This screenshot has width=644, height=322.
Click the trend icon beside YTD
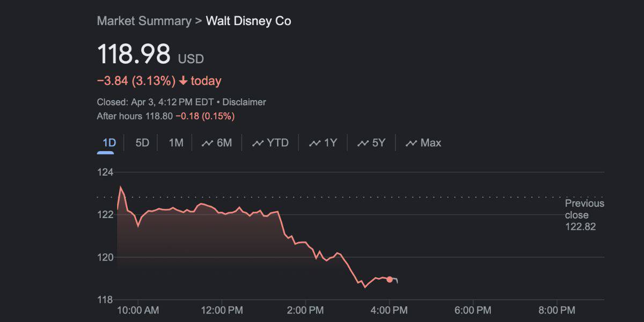pos(258,143)
